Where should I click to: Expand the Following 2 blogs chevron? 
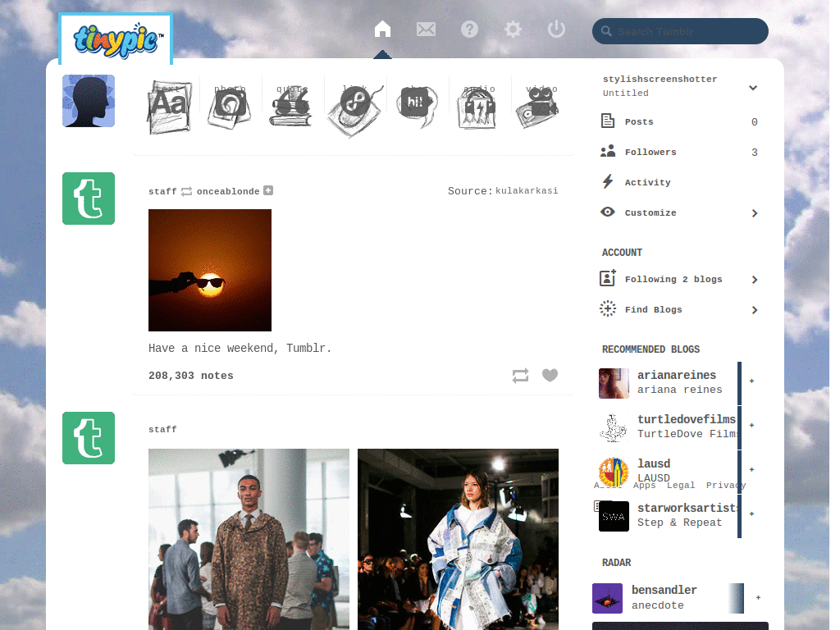(x=755, y=280)
